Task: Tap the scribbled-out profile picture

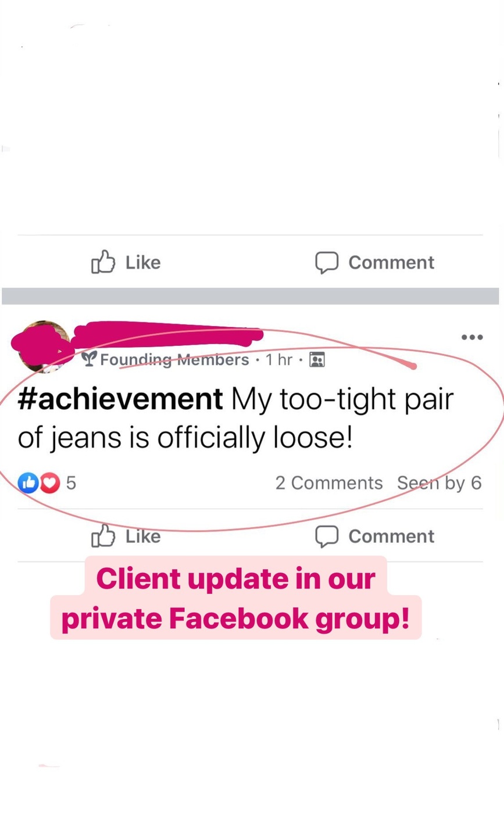Action: [44, 346]
